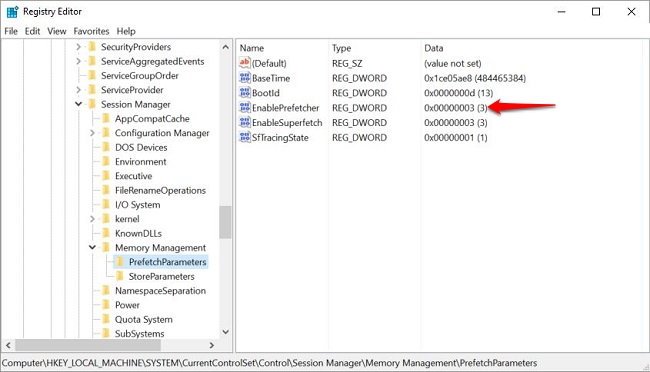Click the StoreParameters folder icon
The image size is (650, 372).
pyautogui.click(x=120, y=276)
